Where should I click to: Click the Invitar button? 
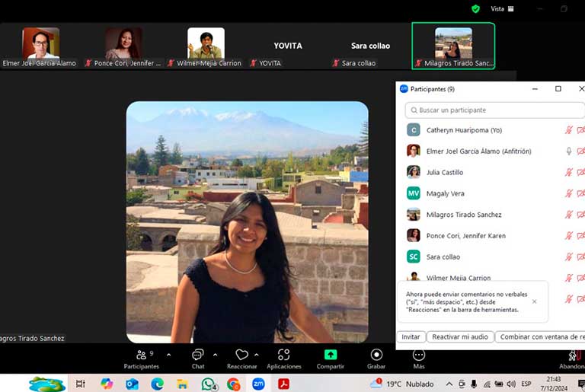tap(411, 336)
